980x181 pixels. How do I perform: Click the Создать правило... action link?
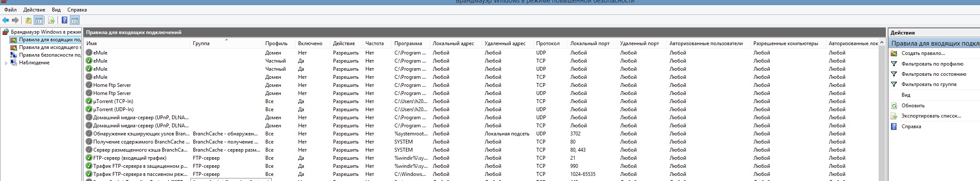[x=923, y=53]
